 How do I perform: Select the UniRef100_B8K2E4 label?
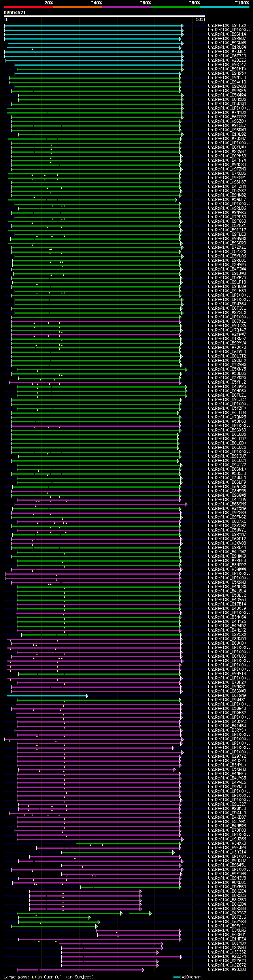pos(227,891)
